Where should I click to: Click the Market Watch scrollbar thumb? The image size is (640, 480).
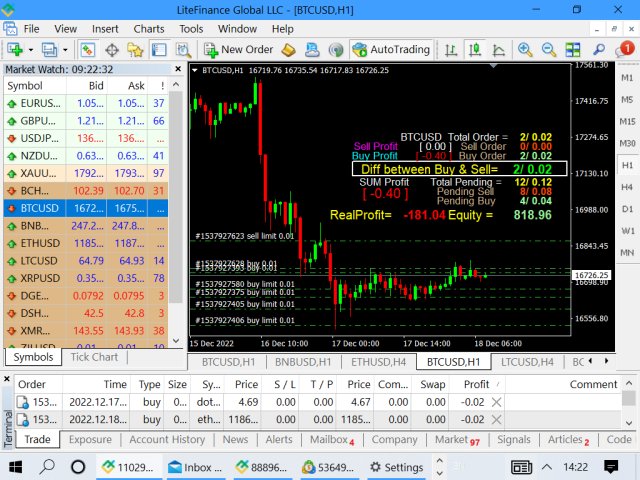[x=176, y=197]
